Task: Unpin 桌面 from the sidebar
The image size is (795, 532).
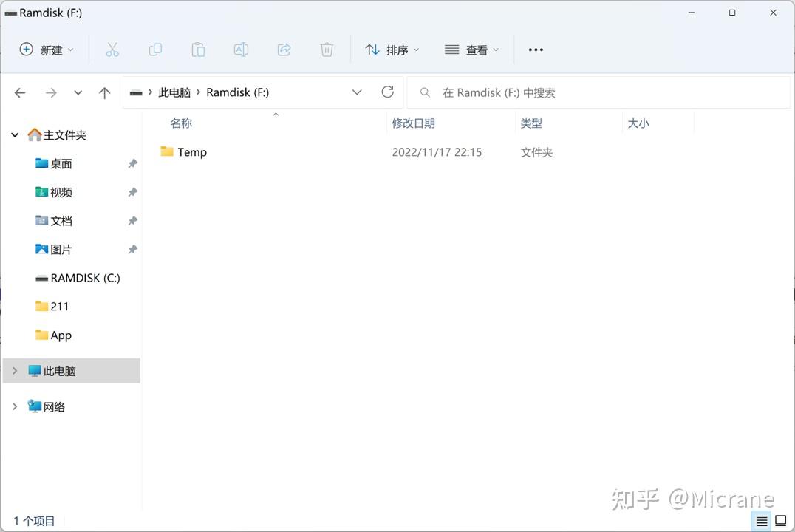Action: [x=132, y=163]
